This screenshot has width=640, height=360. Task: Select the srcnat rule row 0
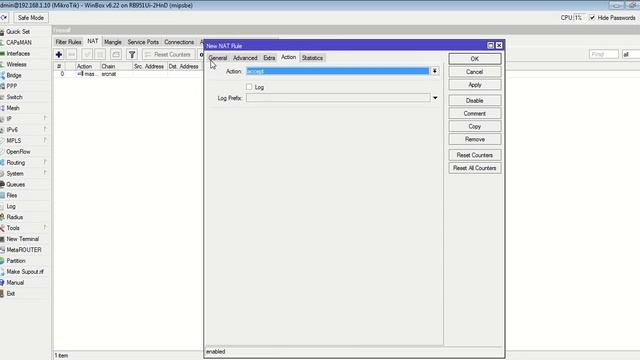(129, 74)
